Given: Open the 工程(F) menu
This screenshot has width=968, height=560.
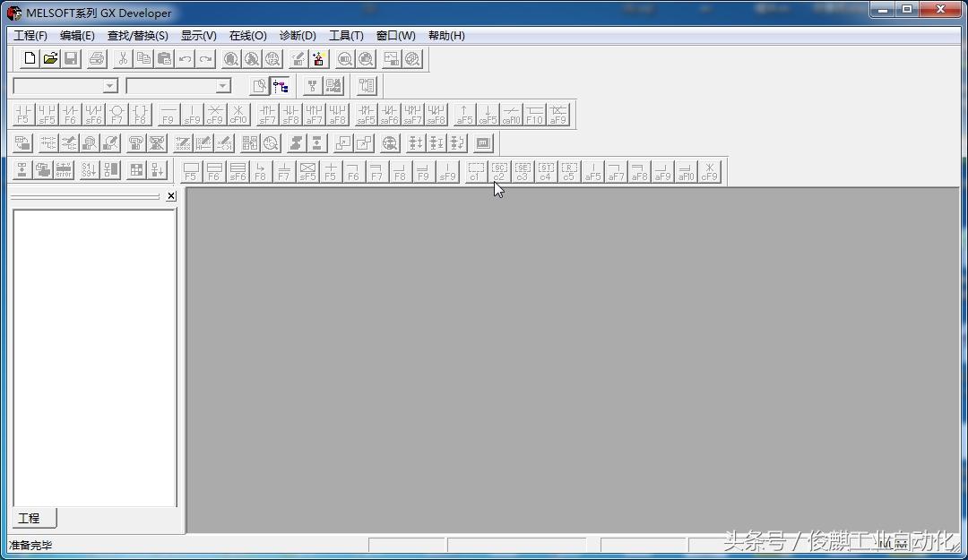Looking at the screenshot, I should point(30,36).
